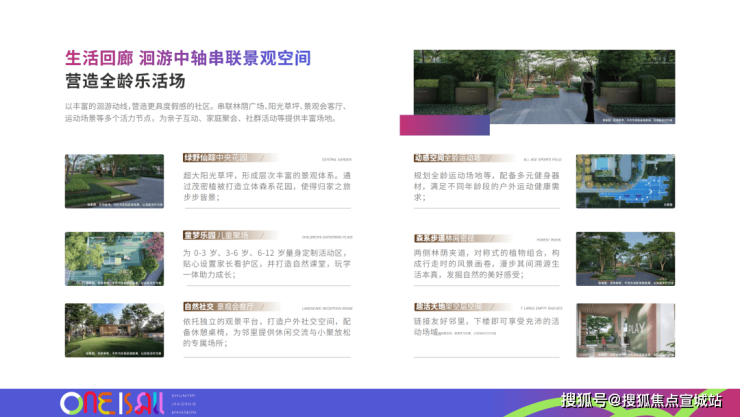Open the children's playground aerial thumbnail
This screenshot has height=417, width=740.
(x=115, y=259)
